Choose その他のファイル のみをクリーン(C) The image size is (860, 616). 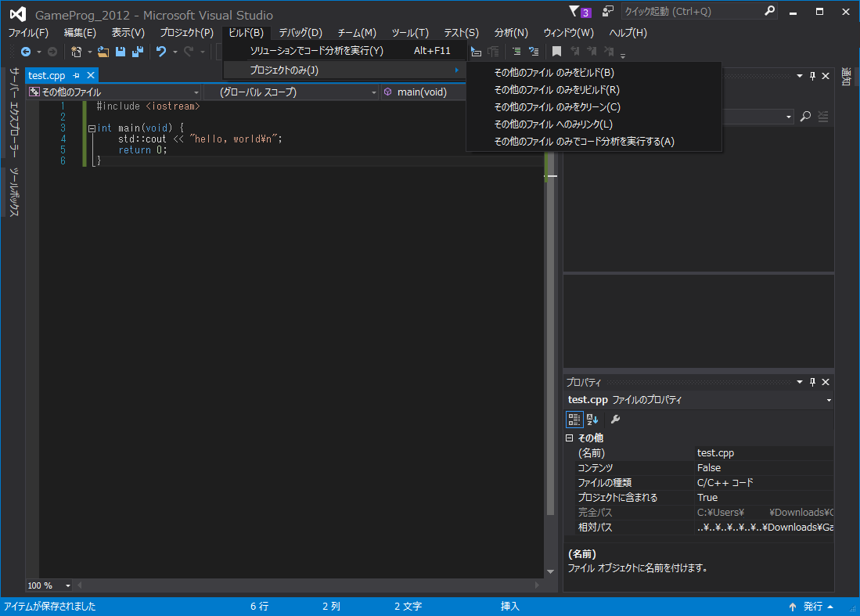click(x=594, y=107)
